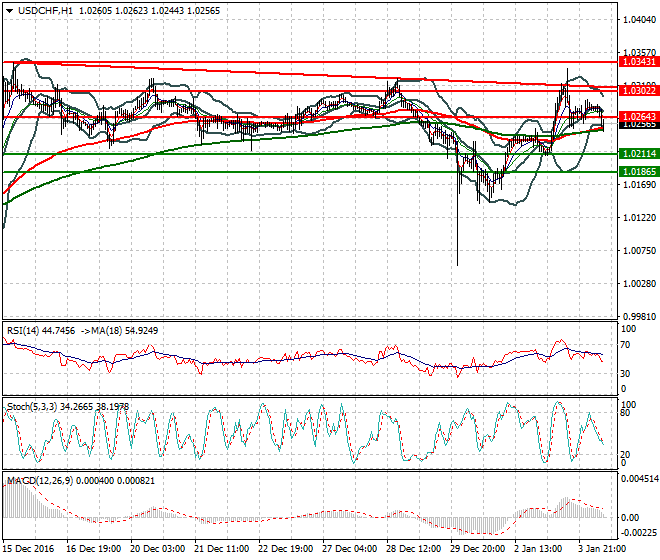This screenshot has height=560, width=660.
Task: Select the 1.02114 green support price label
Action: pyautogui.click(x=639, y=154)
